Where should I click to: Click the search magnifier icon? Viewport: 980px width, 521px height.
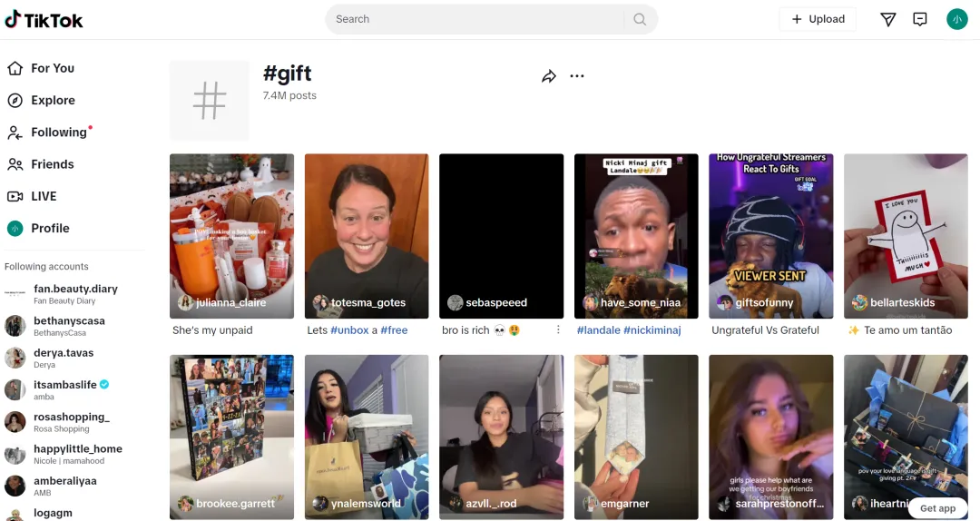click(640, 19)
